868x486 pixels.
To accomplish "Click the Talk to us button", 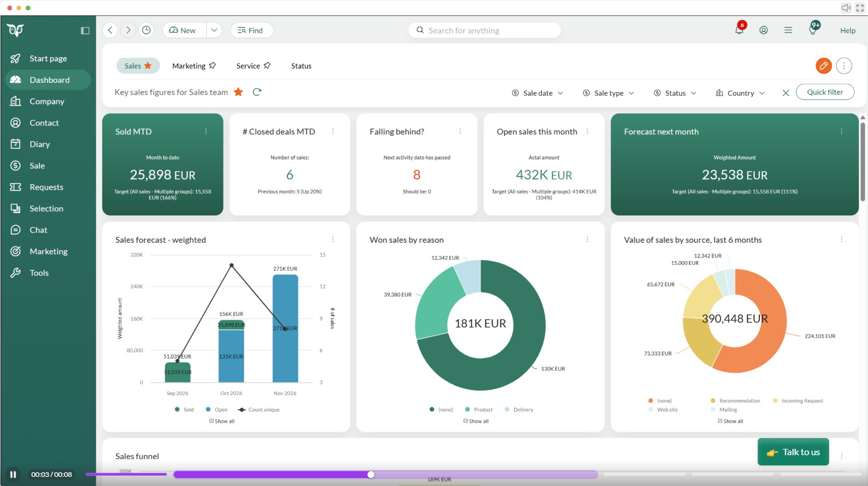I will coord(793,452).
